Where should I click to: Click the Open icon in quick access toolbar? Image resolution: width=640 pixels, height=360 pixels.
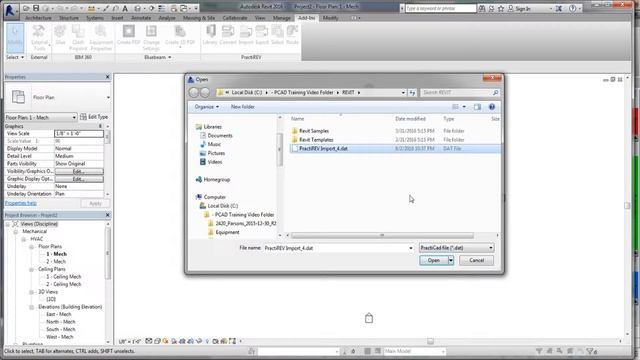point(27,8)
